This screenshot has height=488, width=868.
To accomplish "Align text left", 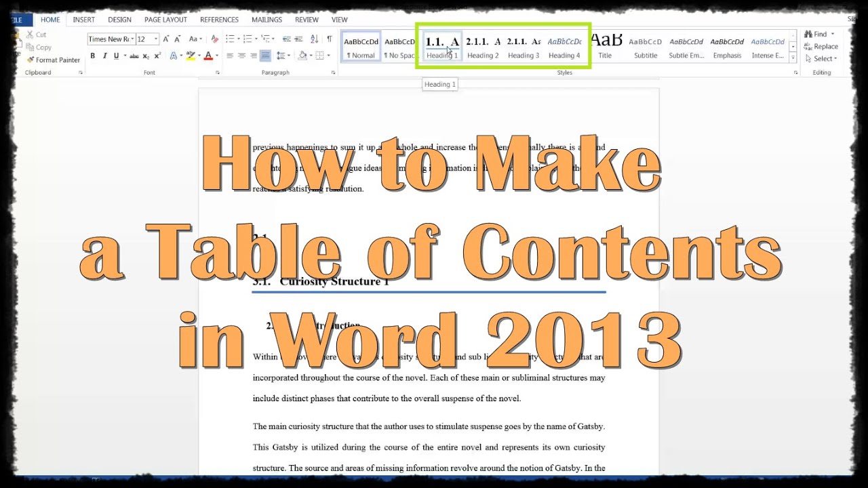I will pos(230,56).
